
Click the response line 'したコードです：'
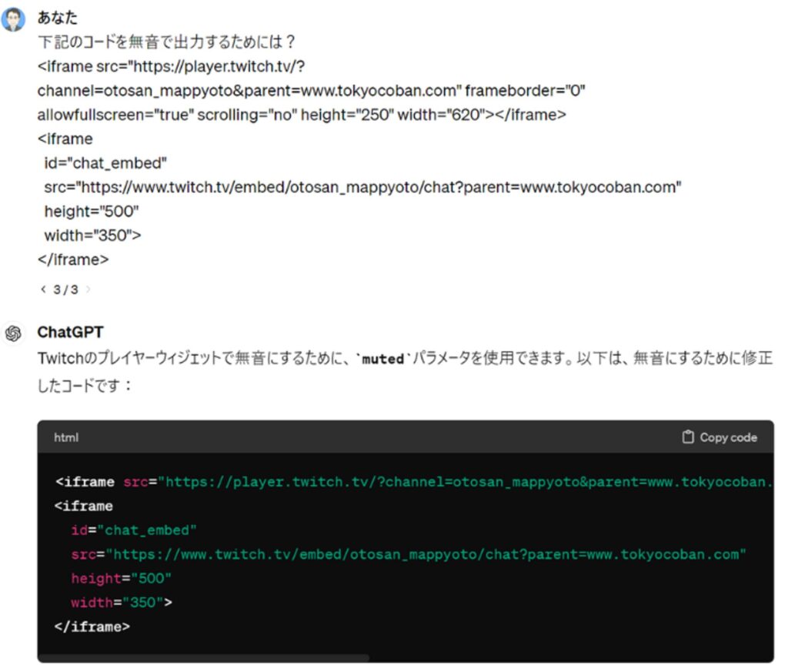point(85,386)
